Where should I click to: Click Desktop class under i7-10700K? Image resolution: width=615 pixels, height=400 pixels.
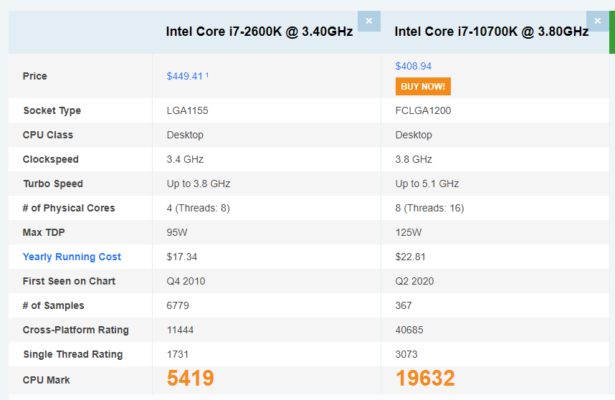pyautogui.click(x=414, y=135)
